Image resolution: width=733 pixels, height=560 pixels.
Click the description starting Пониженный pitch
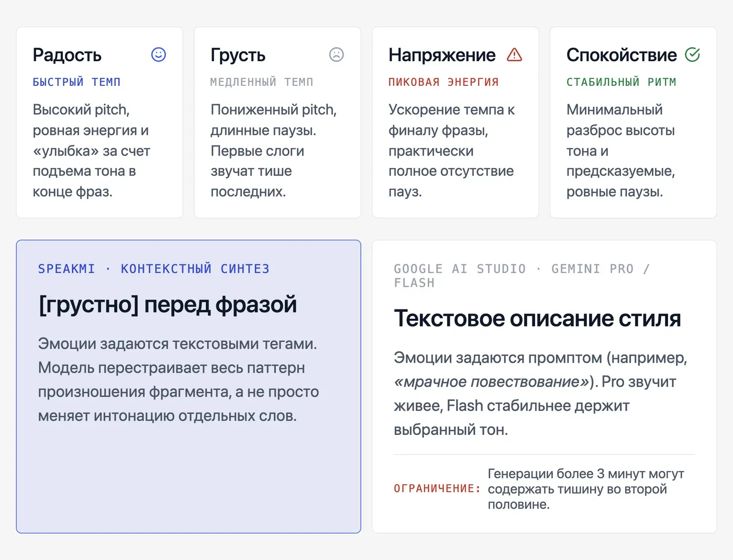click(274, 151)
